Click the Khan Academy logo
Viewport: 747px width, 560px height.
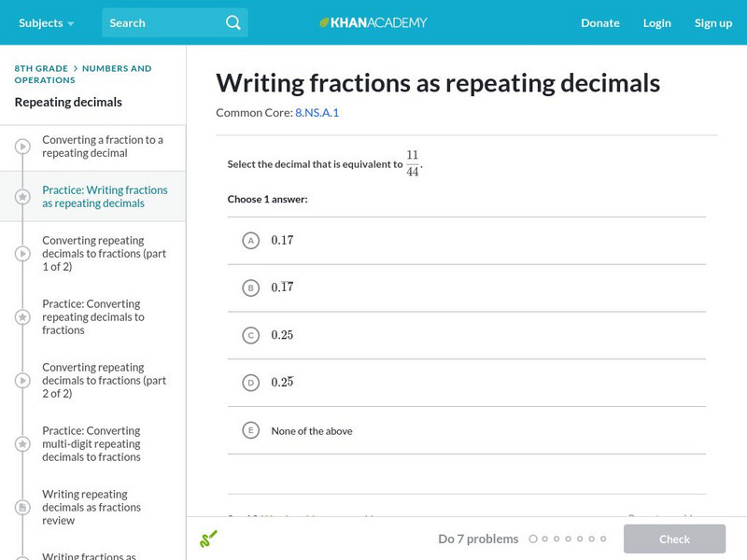click(x=373, y=22)
